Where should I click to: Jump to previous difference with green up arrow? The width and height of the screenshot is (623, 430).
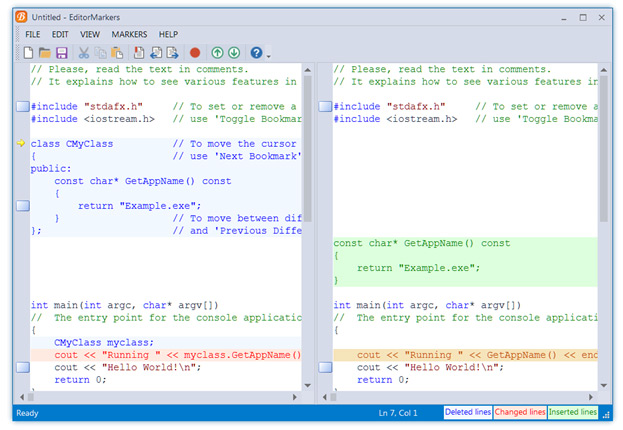pos(217,52)
